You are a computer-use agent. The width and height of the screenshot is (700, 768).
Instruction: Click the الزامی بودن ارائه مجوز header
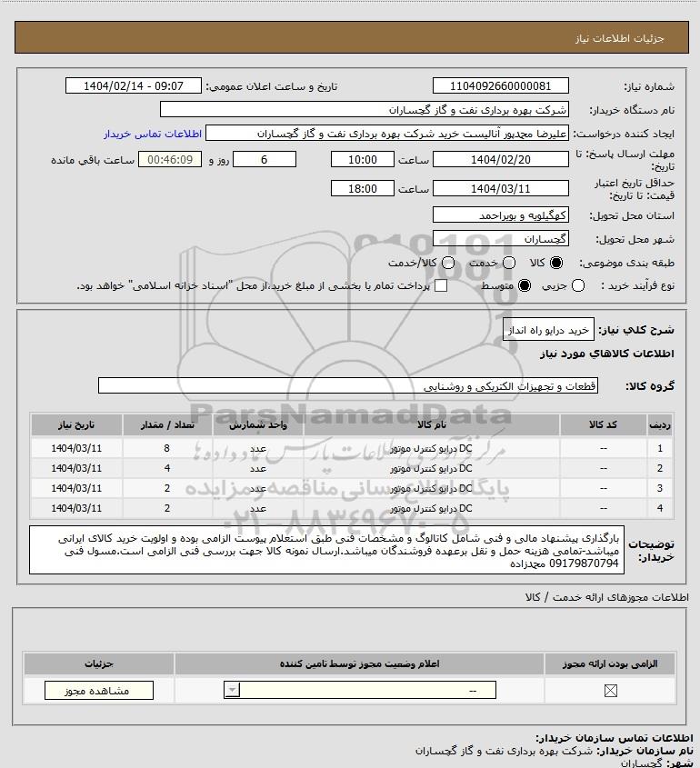click(x=610, y=663)
